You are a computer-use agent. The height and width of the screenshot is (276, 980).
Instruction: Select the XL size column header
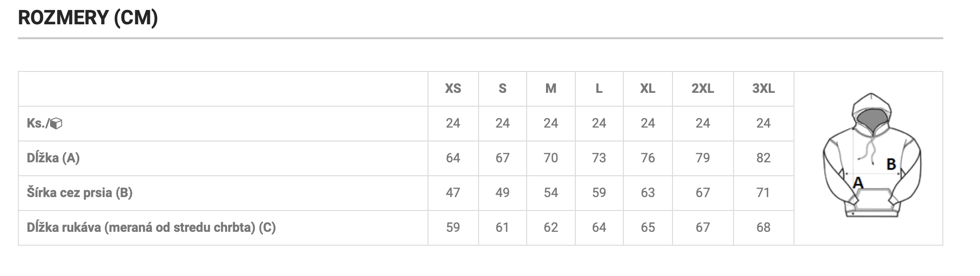tap(648, 89)
